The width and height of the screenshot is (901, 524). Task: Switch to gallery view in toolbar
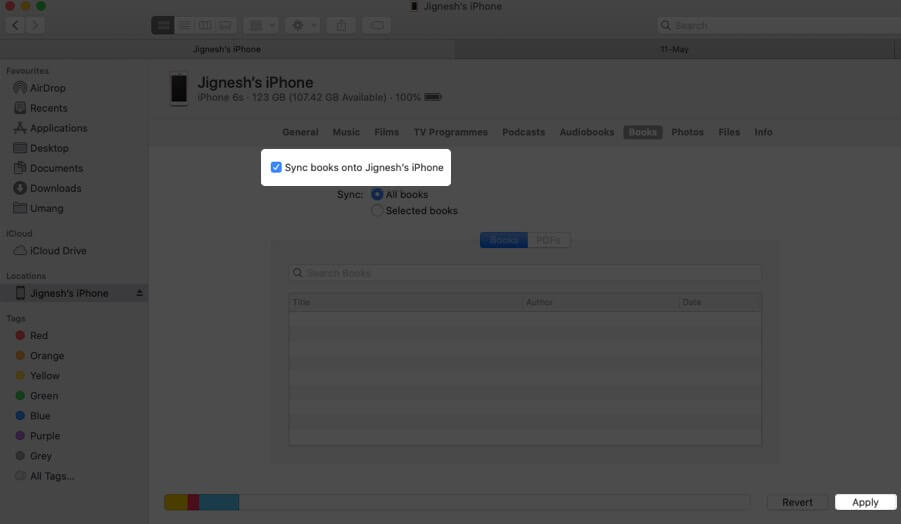point(225,25)
